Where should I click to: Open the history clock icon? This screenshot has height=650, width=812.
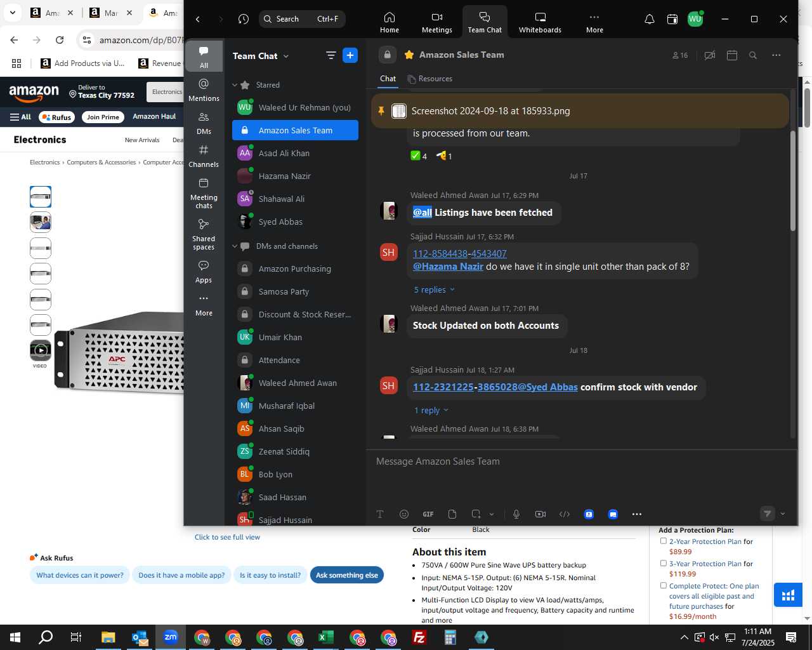tap(244, 19)
